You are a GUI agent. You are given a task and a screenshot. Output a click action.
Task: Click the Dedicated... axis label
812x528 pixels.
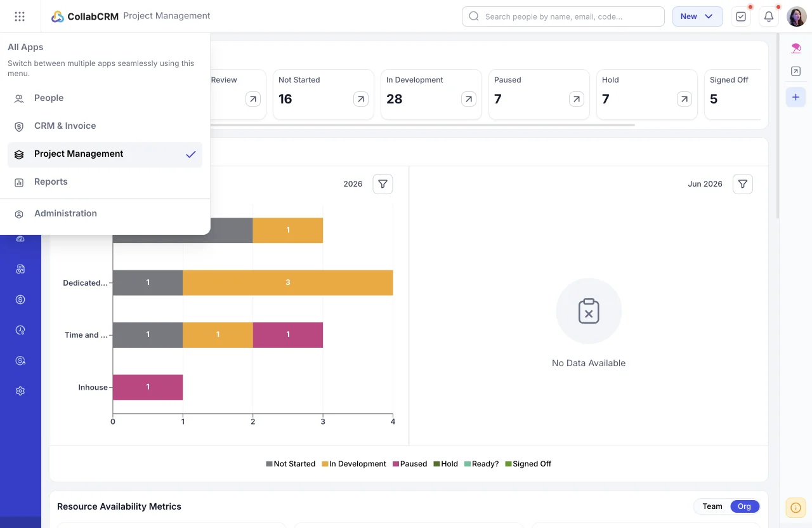pyautogui.click(x=85, y=283)
